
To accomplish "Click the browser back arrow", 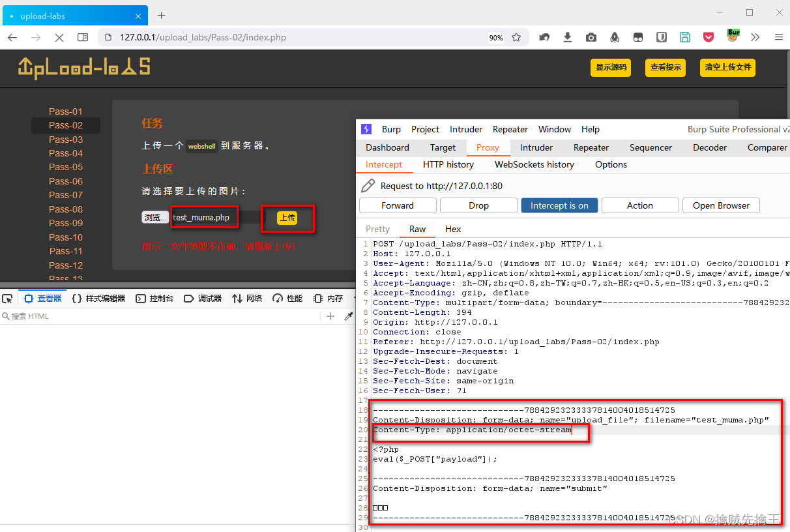I will pos(12,37).
